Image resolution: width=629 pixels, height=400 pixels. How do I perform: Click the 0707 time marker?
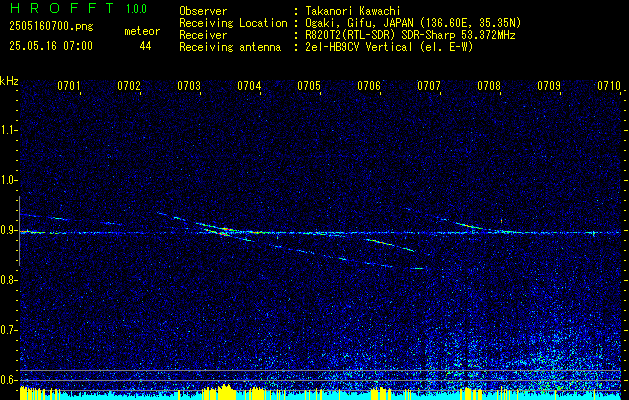[429, 86]
